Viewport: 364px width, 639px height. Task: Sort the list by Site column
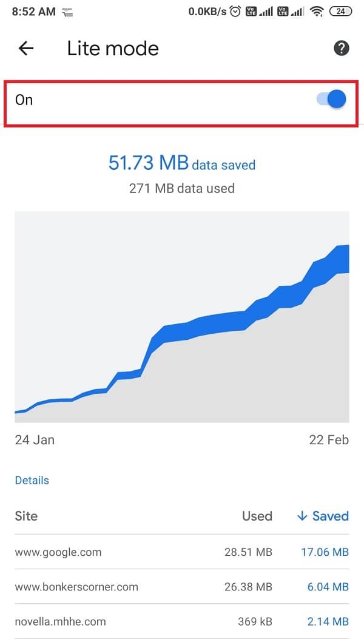[26, 516]
